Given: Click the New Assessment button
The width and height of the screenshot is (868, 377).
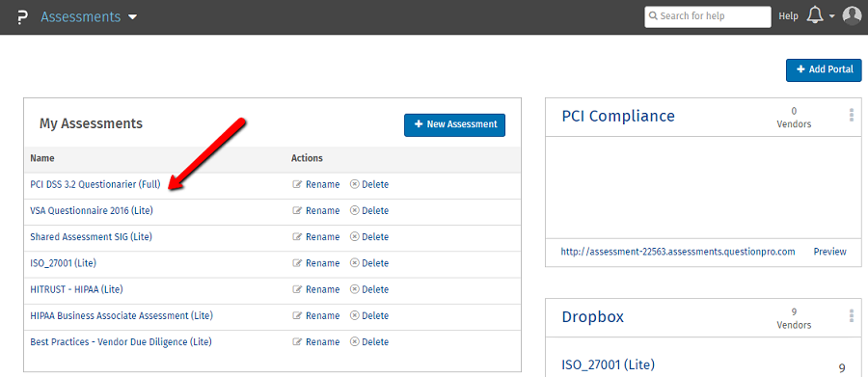Looking at the screenshot, I should (x=454, y=124).
